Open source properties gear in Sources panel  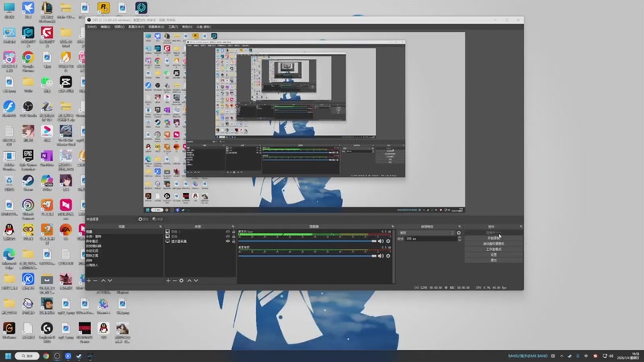click(x=181, y=280)
